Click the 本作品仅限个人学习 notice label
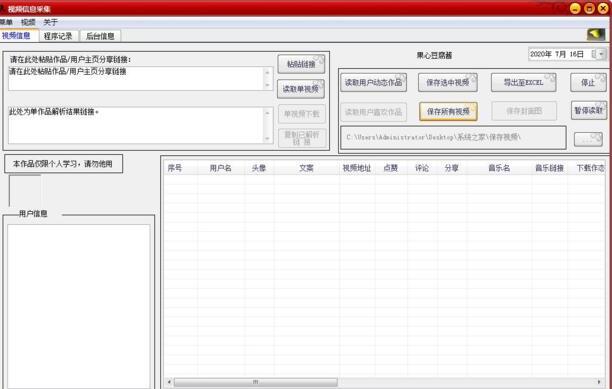Image resolution: width=612 pixels, height=389 pixels. click(63, 164)
